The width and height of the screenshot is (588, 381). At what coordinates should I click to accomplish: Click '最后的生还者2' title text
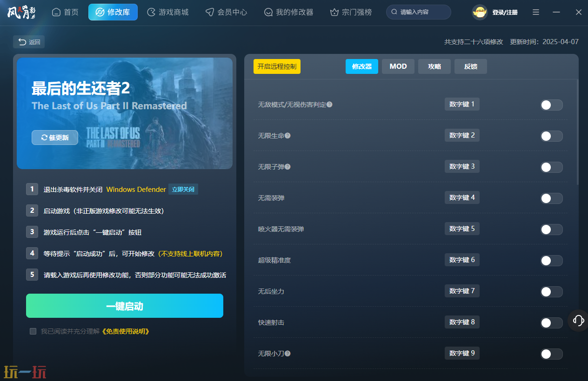[80, 88]
